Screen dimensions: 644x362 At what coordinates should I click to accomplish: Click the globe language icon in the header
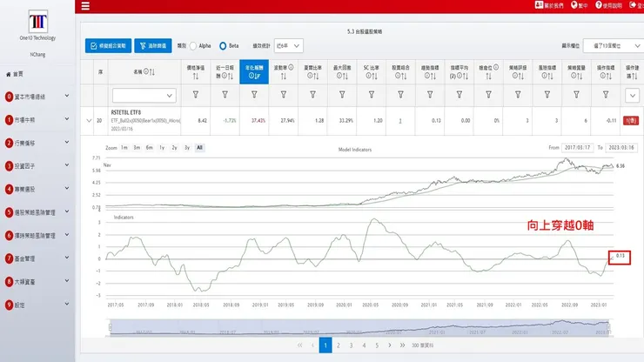(574, 5)
